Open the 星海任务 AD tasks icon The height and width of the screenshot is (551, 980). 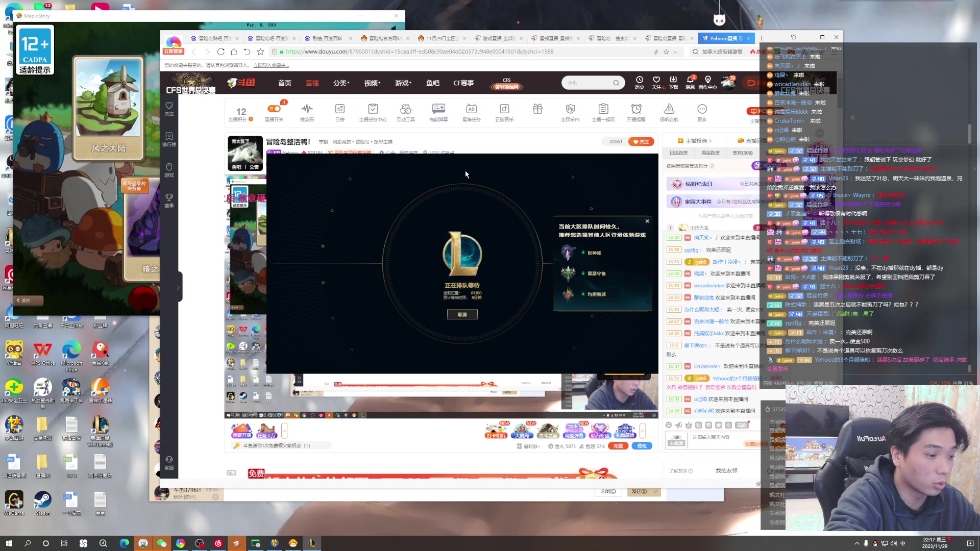point(471,112)
